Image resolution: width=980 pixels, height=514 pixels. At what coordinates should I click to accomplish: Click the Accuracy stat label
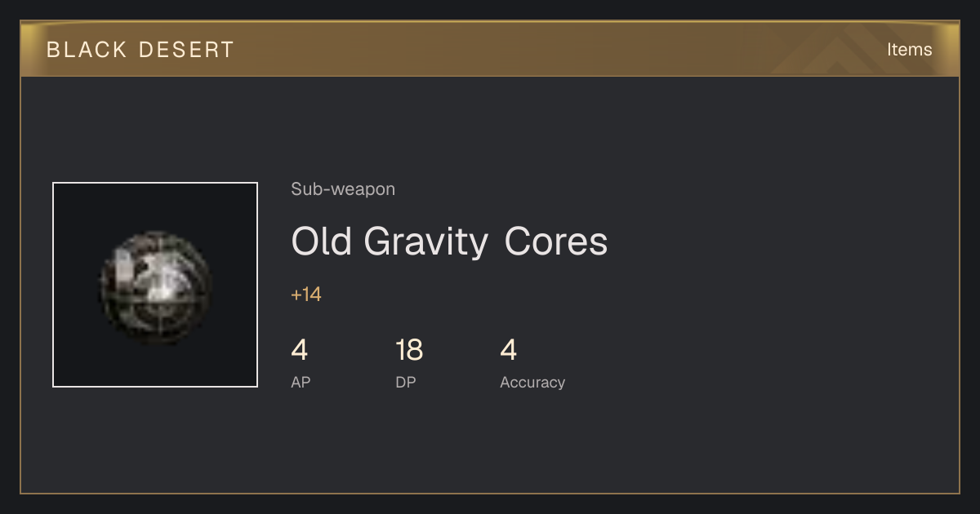[x=532, y=382]
